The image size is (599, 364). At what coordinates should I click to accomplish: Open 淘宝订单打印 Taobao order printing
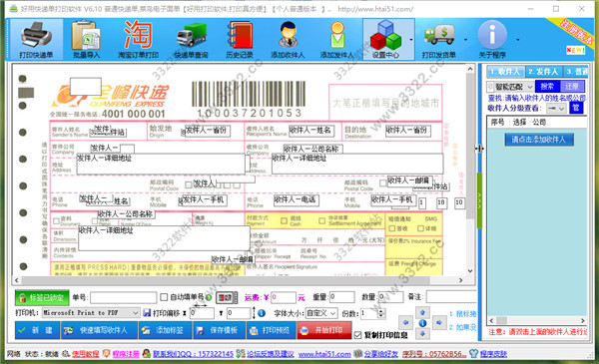138,39
